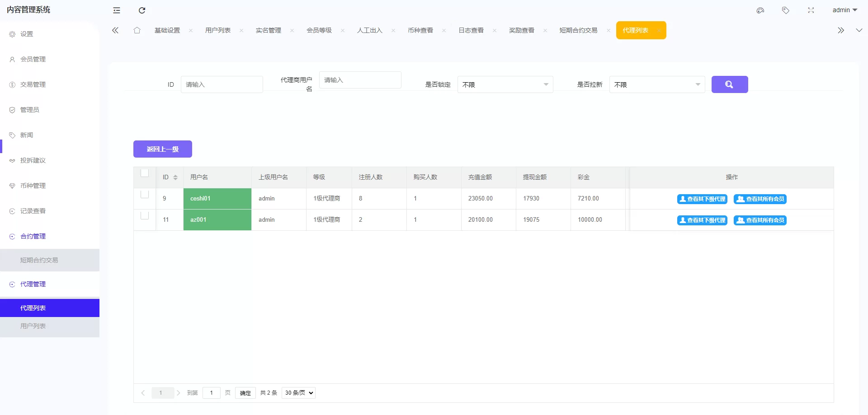Screen dimensions: 868x415
Task: Check the row checkbox for ceshi01
Action: click(x=145, y=195)
